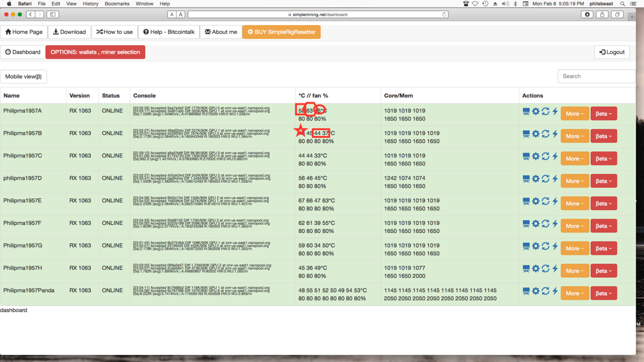Click philsbeast user in menu bar

[601, 4]
